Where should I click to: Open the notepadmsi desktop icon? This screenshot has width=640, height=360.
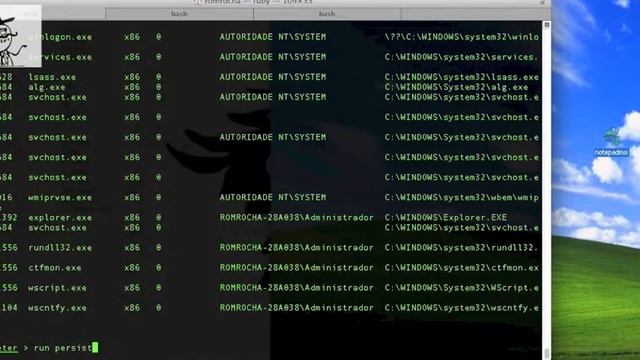point(611,142)
